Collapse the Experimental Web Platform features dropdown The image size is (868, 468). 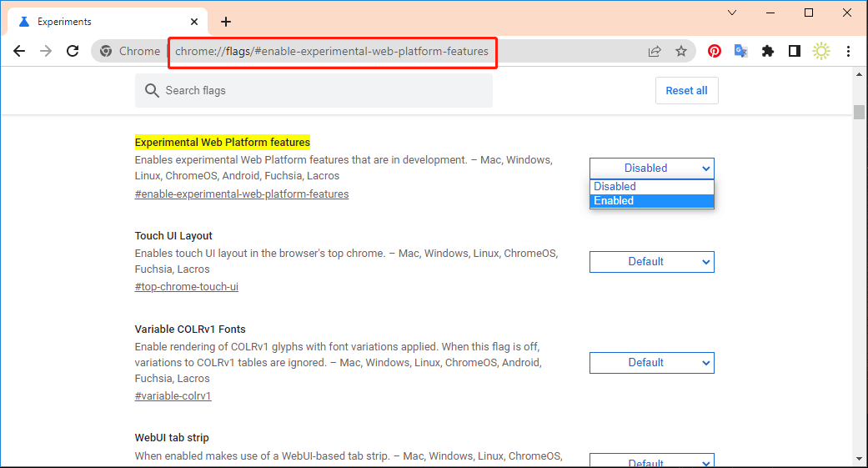651,169
